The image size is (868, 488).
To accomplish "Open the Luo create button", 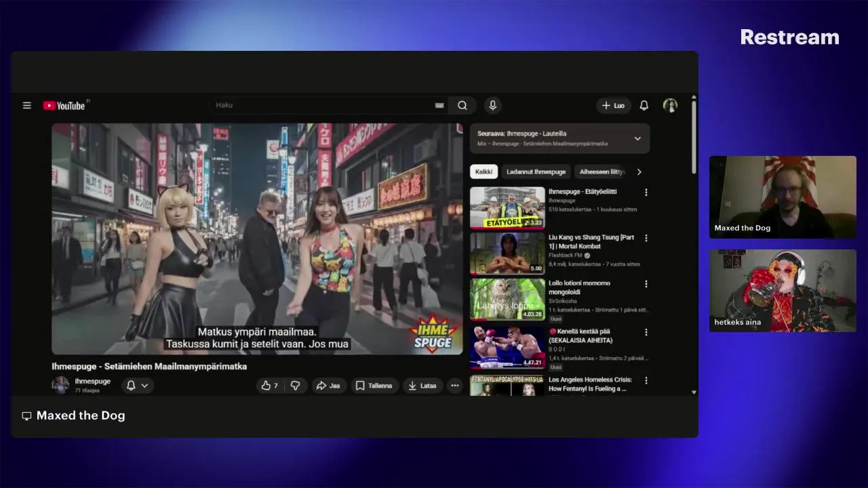I will 613,106.
